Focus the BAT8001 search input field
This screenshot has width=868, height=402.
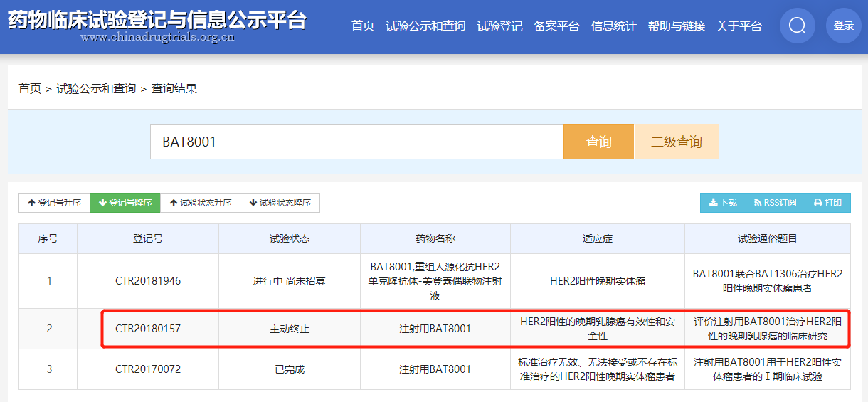click(357, 142)
